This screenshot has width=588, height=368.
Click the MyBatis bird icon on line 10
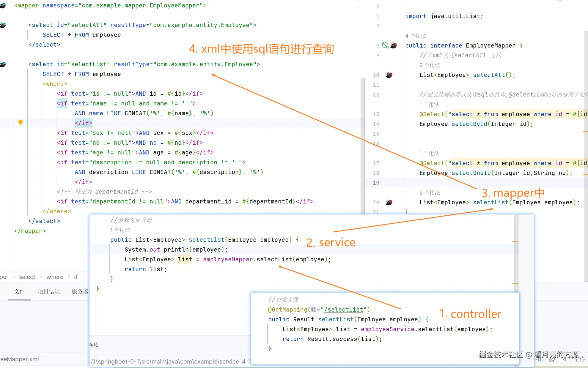pyautogui.click(x=389, y=75)
